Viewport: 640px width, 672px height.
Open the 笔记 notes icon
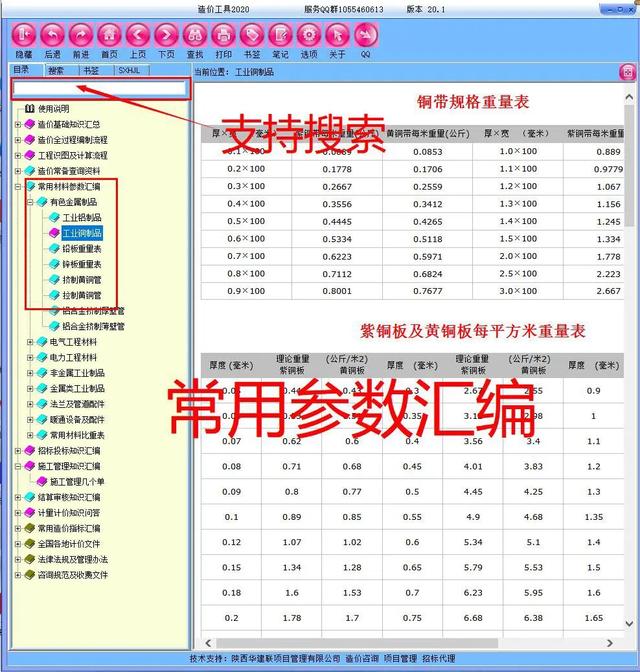click(x=280, y=35)
